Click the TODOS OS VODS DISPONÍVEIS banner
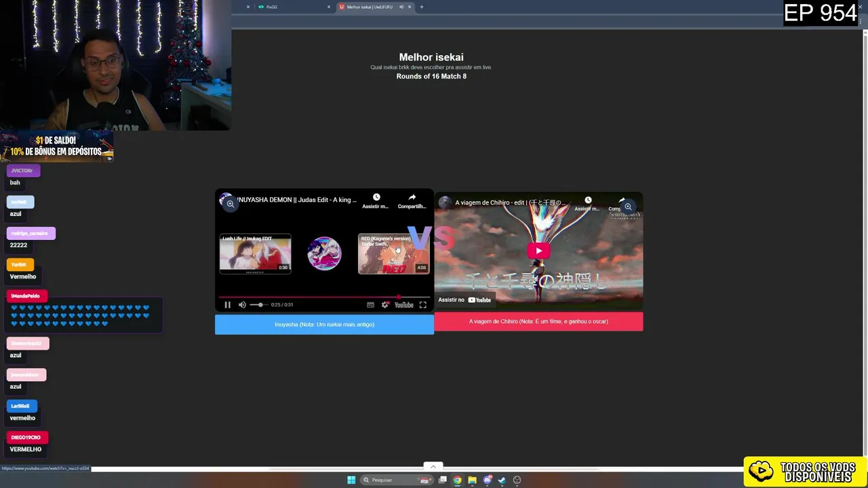This screenshot has width=868, height=488. click(804, 472)
